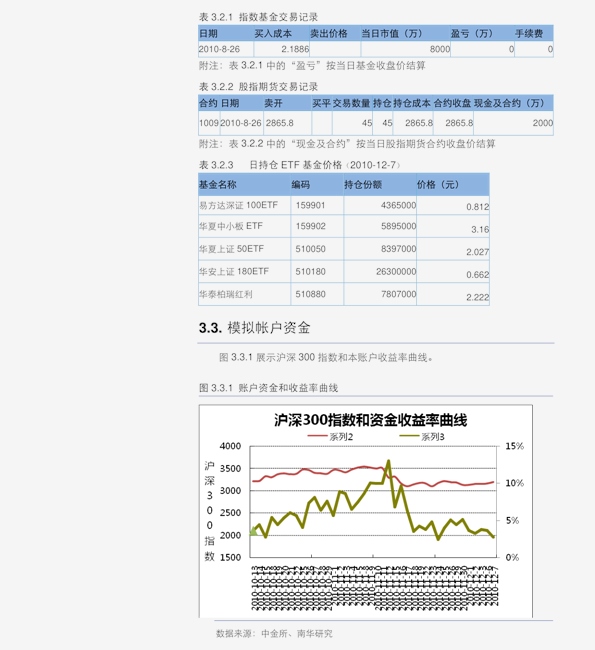Click the title '表 3.2.3 日持仓 ETF 基金价格'
The width and height of the screenshot is (595, 650).
299,165
